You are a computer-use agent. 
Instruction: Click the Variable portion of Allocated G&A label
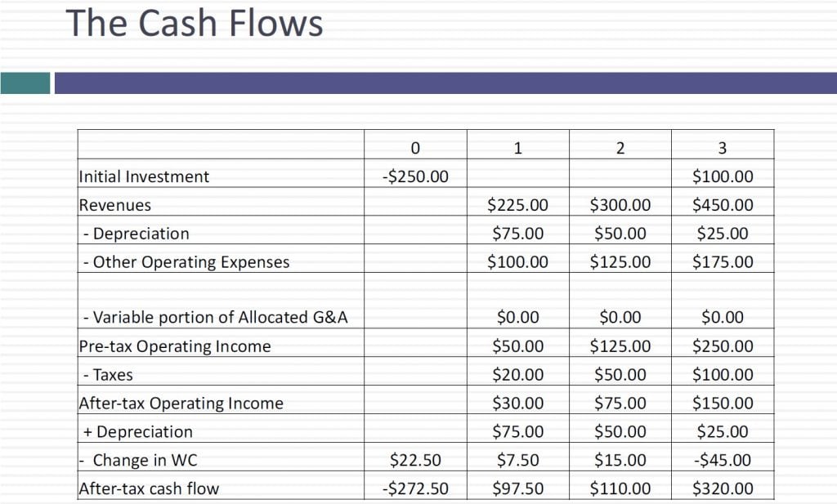pyautogui.click(x=216, y=317)
